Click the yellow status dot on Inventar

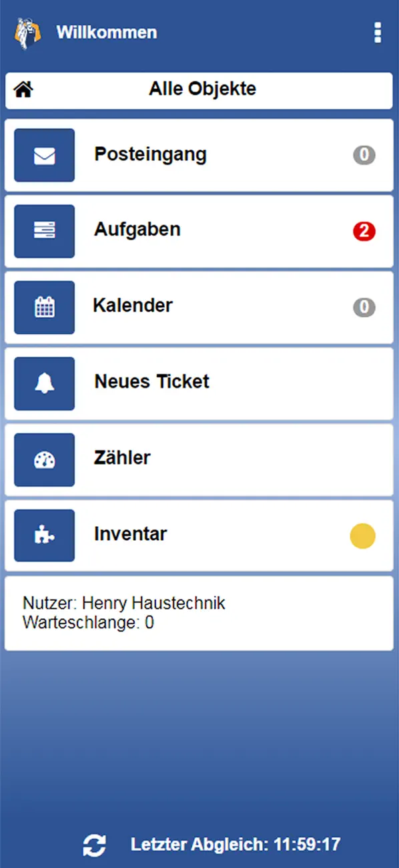364,535
